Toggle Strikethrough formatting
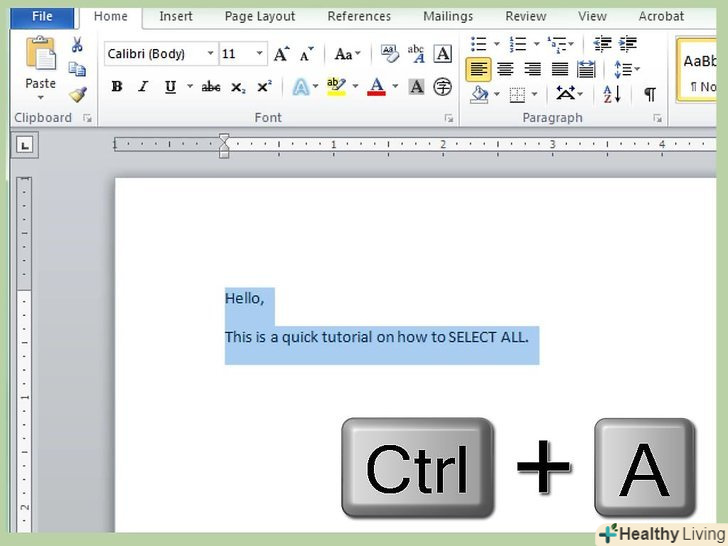The height and width of the screenshot is (546, 728). (210, 86)
